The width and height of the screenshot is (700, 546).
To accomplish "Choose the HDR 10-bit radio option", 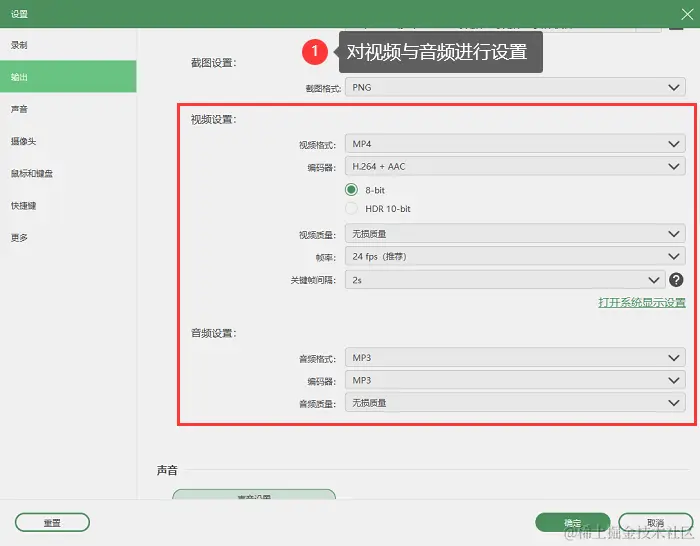I will pyautogui.click(x=351, y=208).
